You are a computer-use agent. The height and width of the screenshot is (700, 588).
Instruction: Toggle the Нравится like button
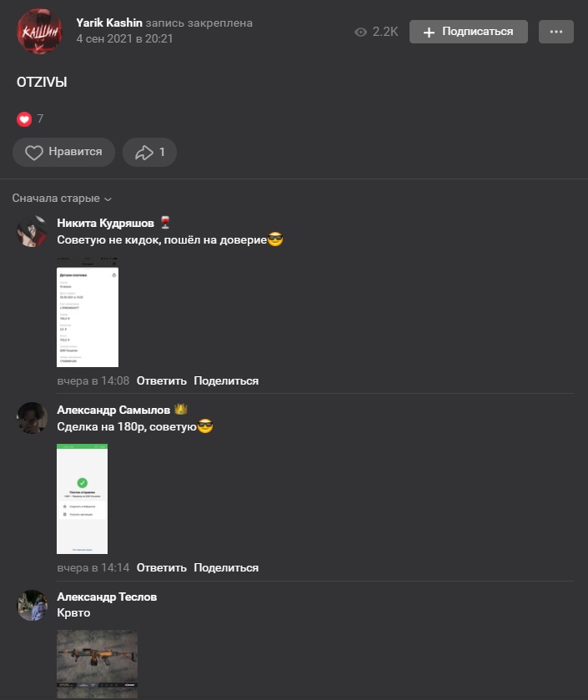pyautogui.click(x=63, y=152)
